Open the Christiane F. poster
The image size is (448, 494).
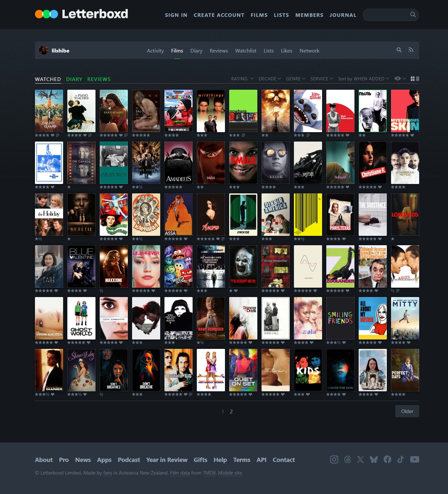click(373, 163)
